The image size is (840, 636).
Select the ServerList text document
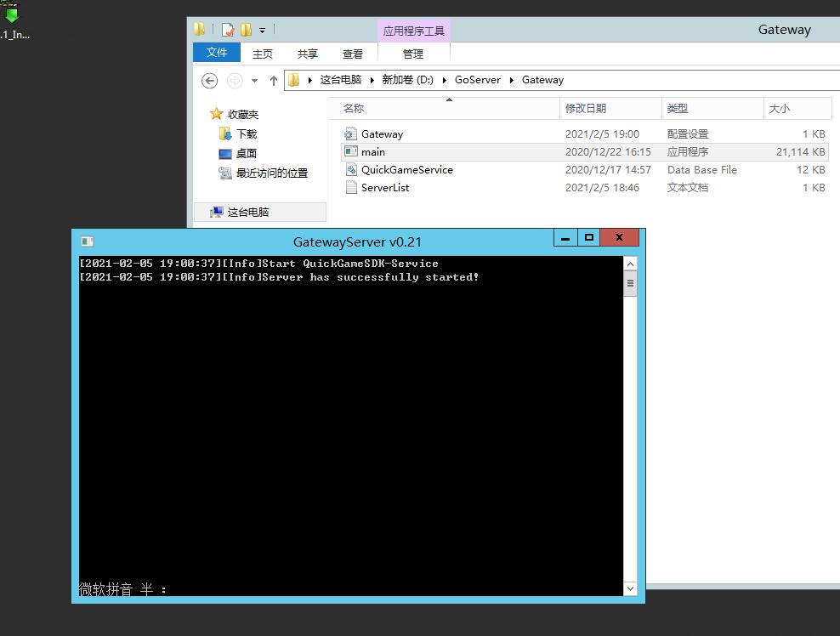coord(384,188)
